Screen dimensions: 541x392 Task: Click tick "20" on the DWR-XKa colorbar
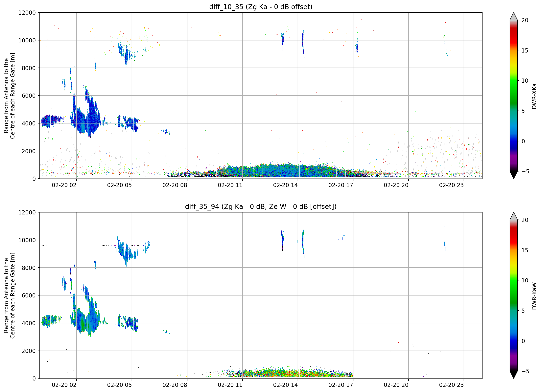525,20
